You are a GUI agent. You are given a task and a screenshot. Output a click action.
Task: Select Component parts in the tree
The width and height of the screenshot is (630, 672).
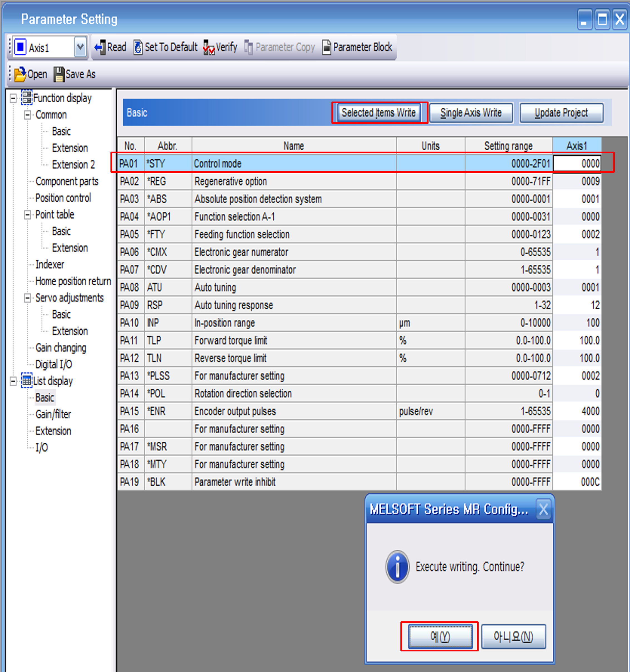click(x=67, y=182)
